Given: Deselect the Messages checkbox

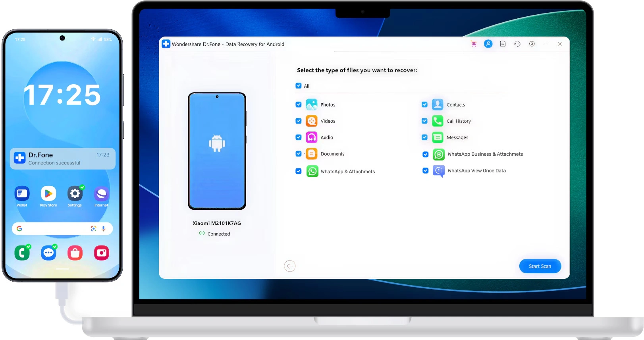Looking at the screenshot, I should [424, 137].
